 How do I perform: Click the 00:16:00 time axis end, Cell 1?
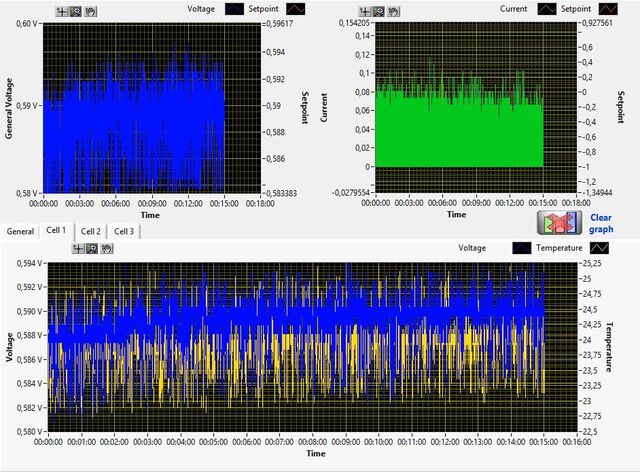[577, 442]
